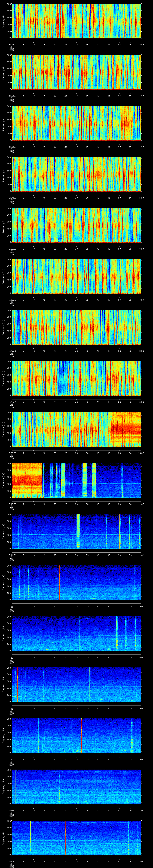Click the broadband burst at 30s in 16:11:00 panel
The height and width of the screenshot is (868, 153).
[x=78, y=531]
